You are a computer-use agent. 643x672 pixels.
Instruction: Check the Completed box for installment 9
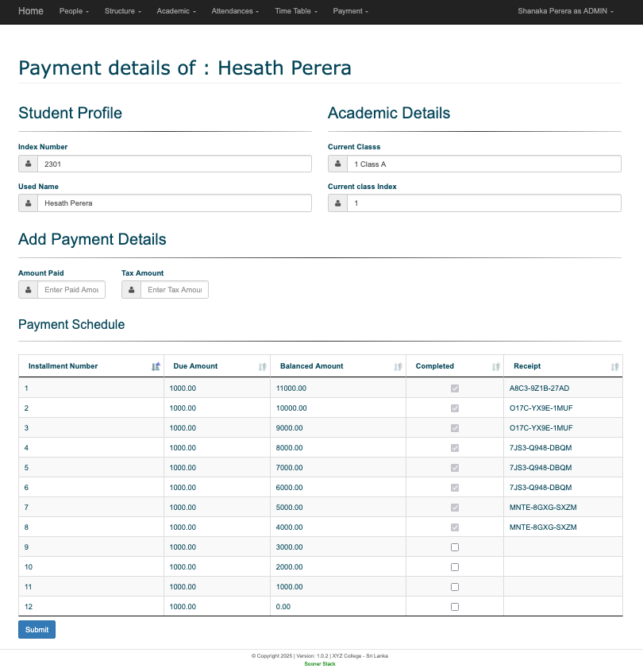point(455,547)
